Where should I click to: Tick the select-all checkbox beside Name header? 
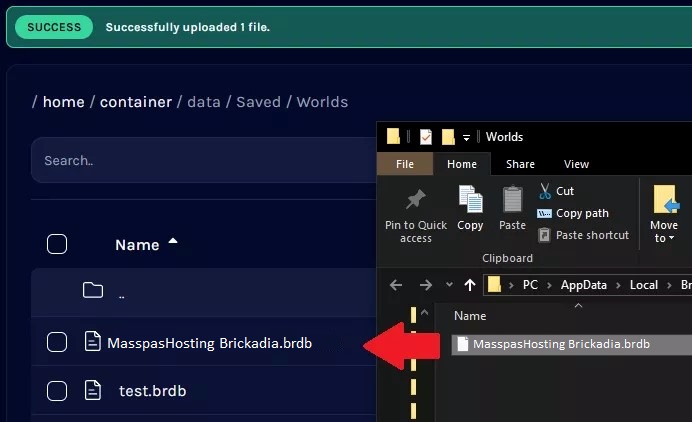pyautogui.click(x=57, y=244)
